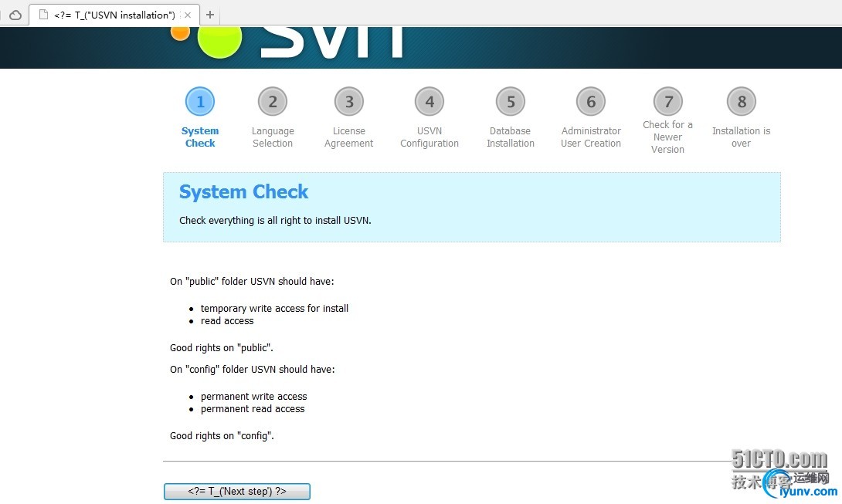842x504 pixels.
Task: Click the 'permanent read access' bullet
Action: [x=253, y=409]
